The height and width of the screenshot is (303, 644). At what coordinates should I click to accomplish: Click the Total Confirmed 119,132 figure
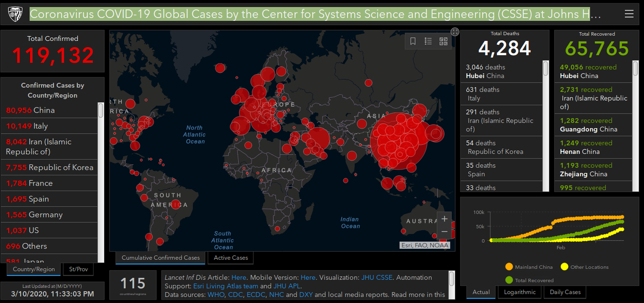point(53,55)
